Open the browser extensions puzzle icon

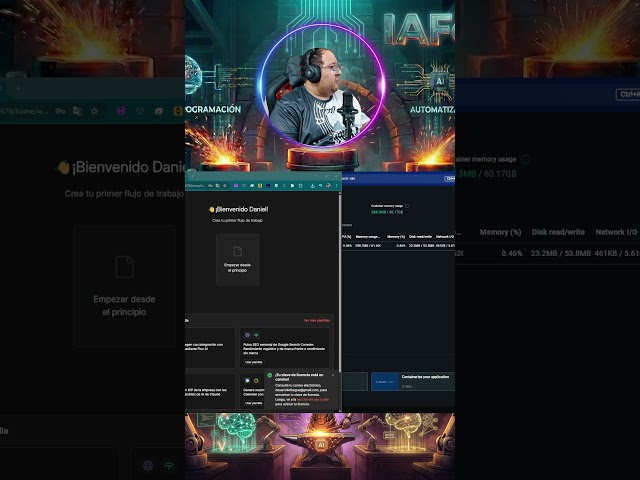point(300,186)
